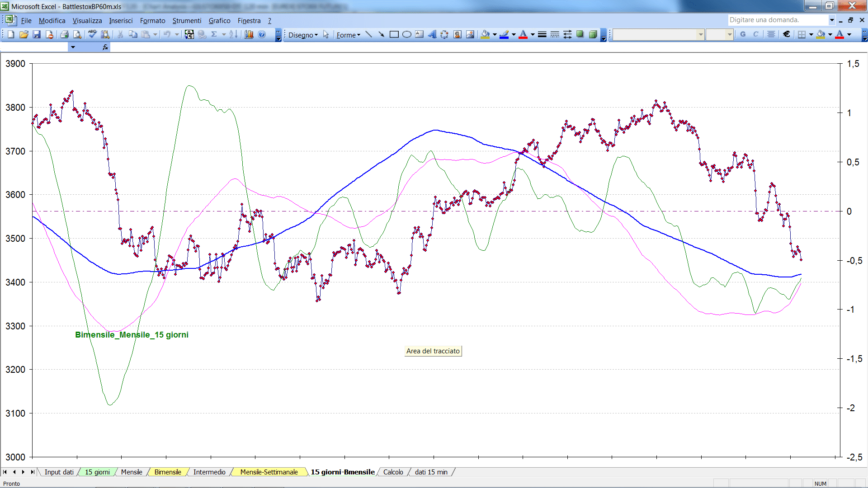Choose the Oval drawing tool

[407, 34]
